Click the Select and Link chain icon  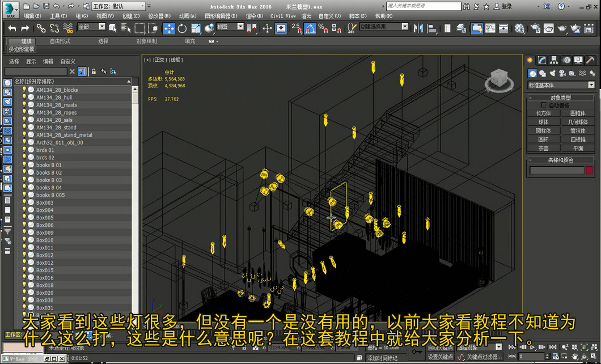click(x=41, y=28)
